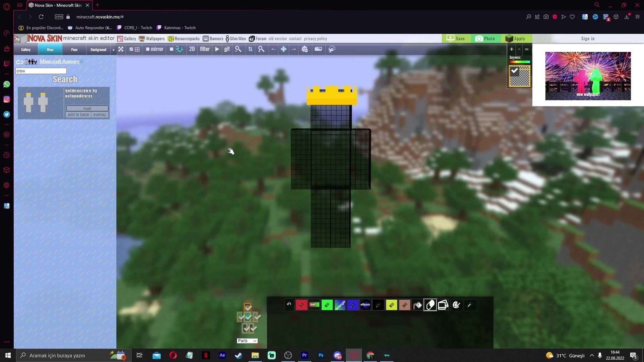This screenshot has height=362, width=644.
Task: Open the Background tab
Action: [98, 49]
